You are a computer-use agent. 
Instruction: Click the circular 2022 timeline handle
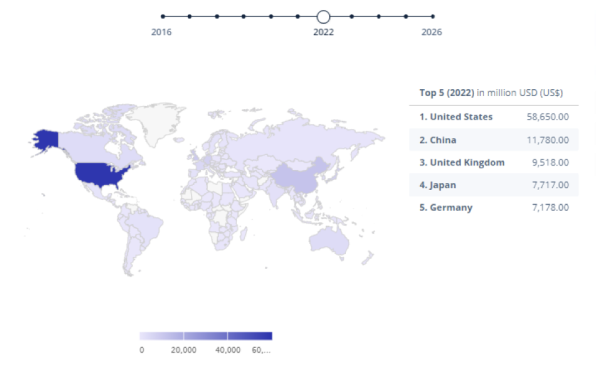pos(323,17)
